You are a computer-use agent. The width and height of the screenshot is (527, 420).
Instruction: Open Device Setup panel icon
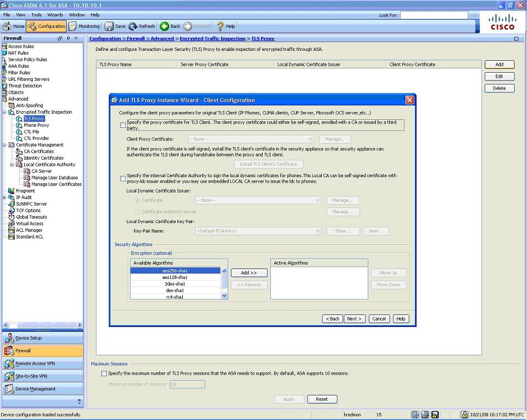click(9, 338)
